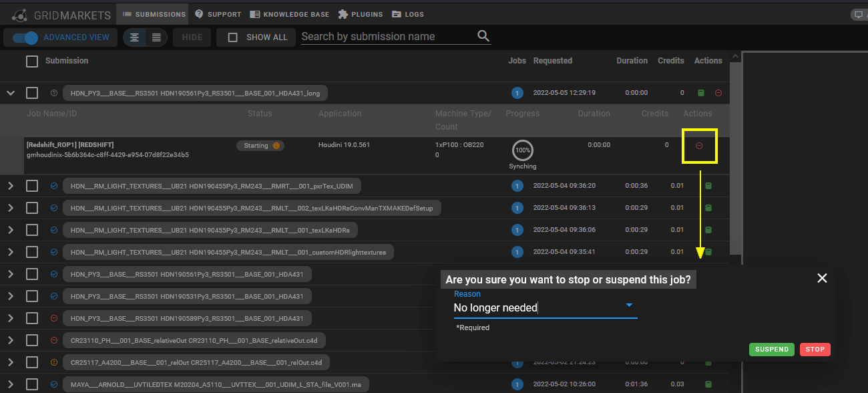Viewport: 868px width, 393px height.
Task: Select the centered compact list view icon
Action: [x=134, y=37]
